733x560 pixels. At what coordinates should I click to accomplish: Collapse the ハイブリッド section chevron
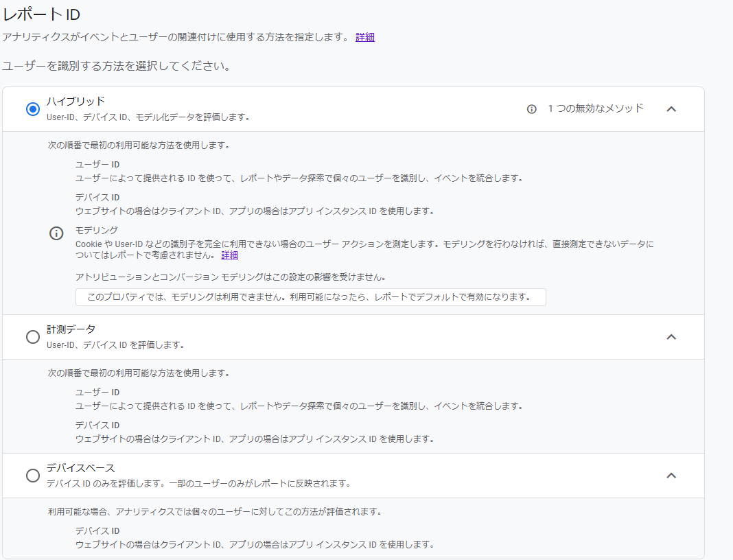[x=671, y=109]
